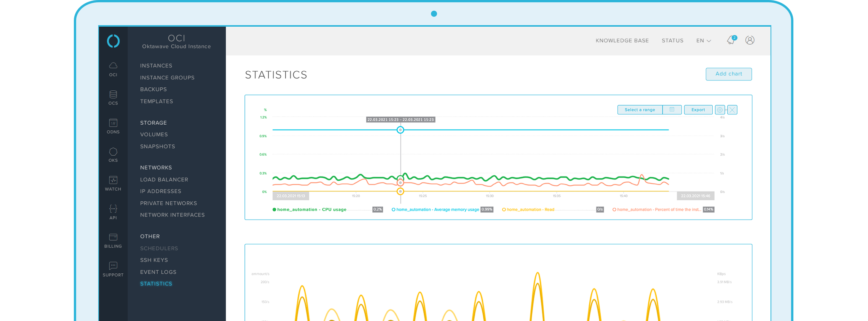Open the calendar date picker button
This screenshot has height=321, width=868.
(x=672, y=110)
